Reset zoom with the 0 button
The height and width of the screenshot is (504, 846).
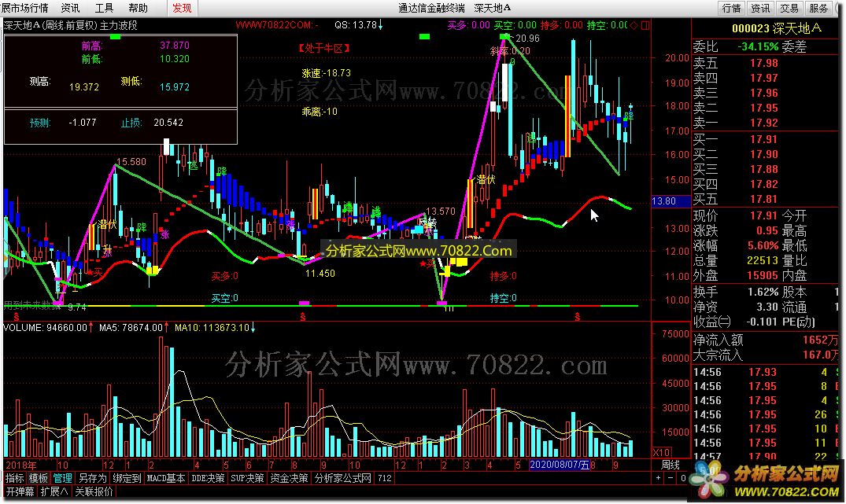(682, 478)
